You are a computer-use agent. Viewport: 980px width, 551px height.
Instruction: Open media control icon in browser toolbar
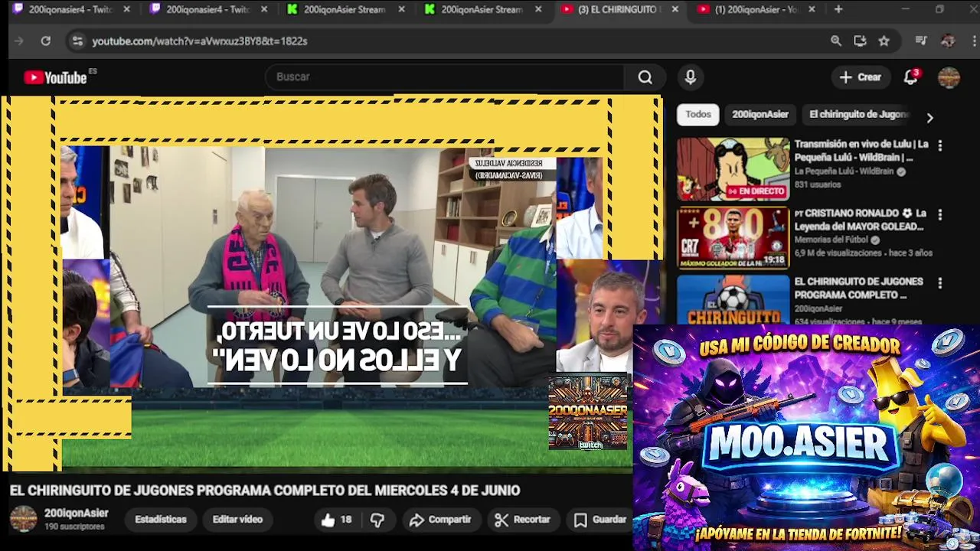coord(921,41)
